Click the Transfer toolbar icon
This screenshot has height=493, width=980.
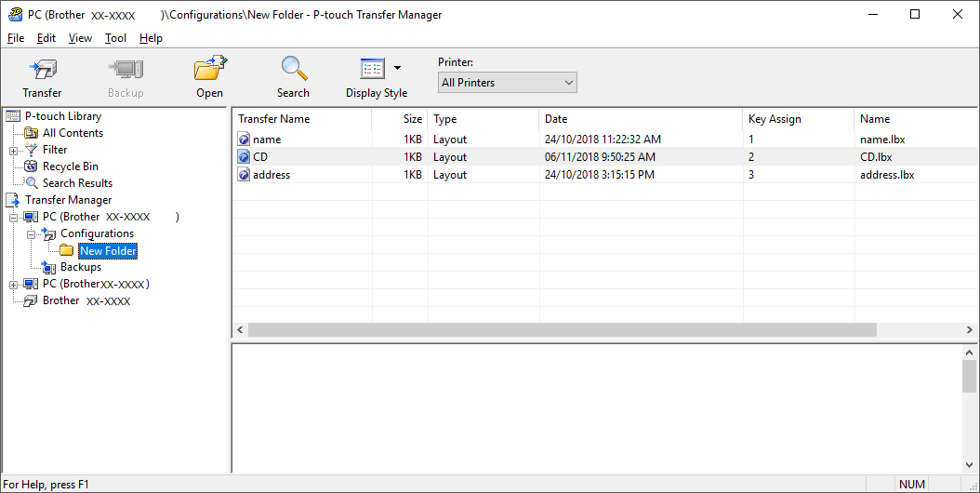[x=42, y=71]
